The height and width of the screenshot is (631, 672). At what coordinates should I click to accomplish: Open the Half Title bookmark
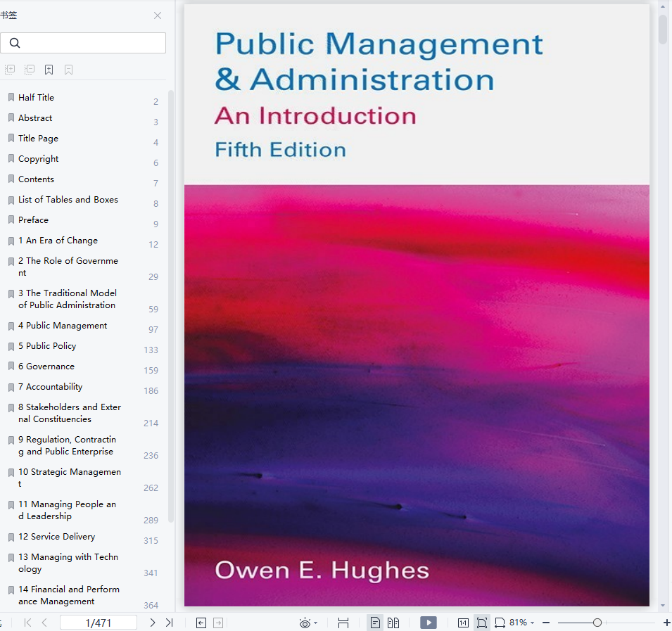pos(37,97)
